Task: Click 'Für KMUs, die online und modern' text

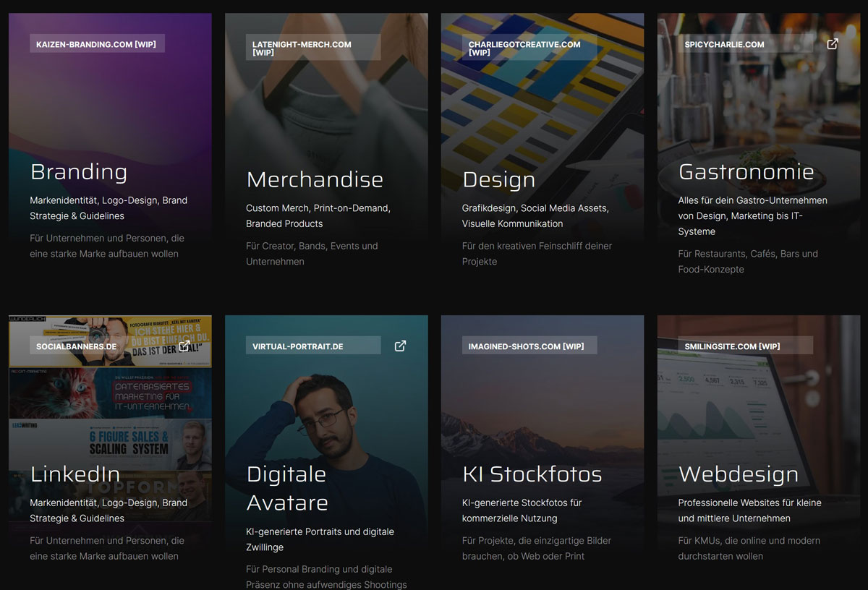Action: point(749,548)
